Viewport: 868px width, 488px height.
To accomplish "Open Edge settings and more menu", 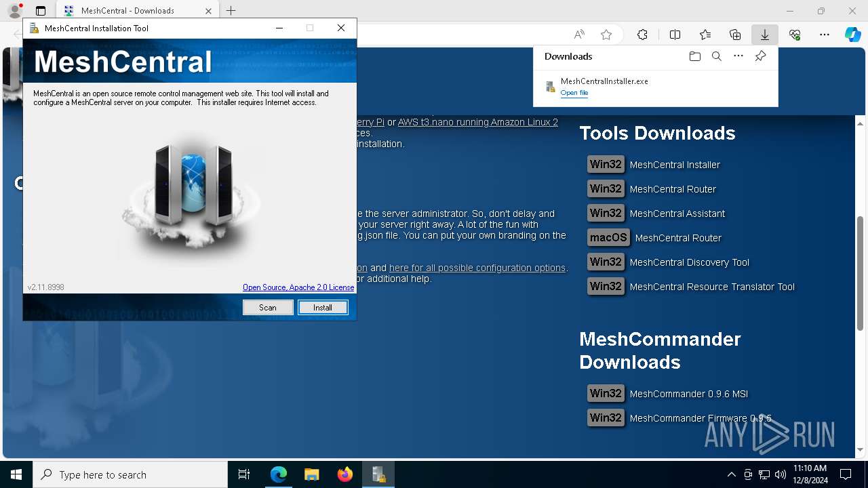I will [825, 35].
